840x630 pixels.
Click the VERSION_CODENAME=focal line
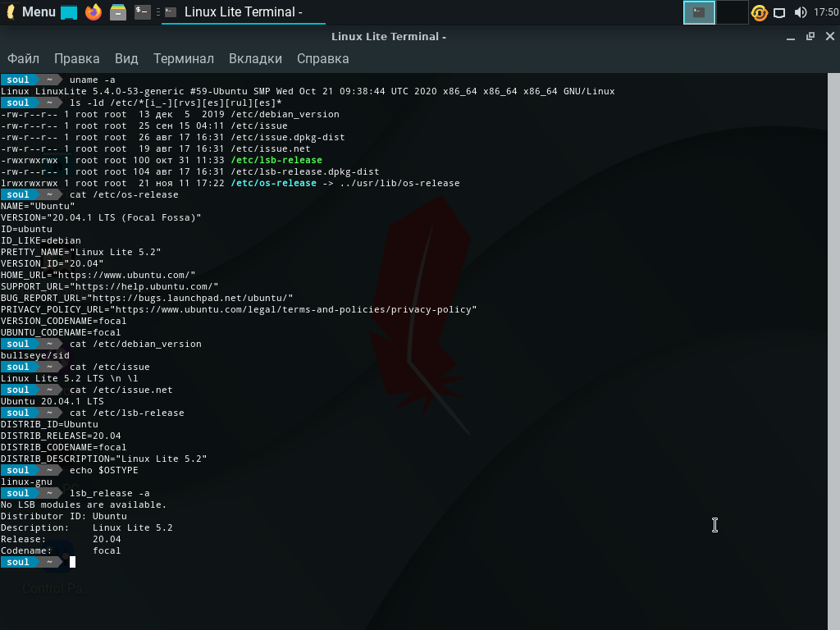coord(64,321)
